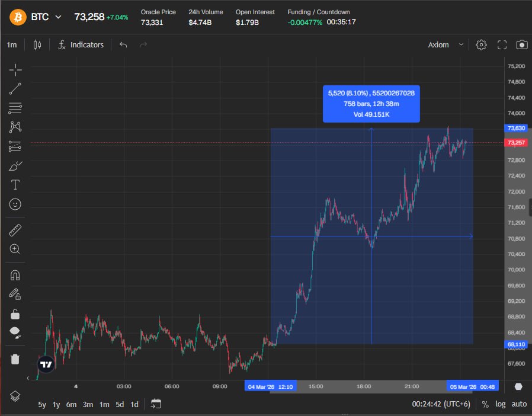
Task: Click the red 73,257 current price label
Action: point(516,142)
